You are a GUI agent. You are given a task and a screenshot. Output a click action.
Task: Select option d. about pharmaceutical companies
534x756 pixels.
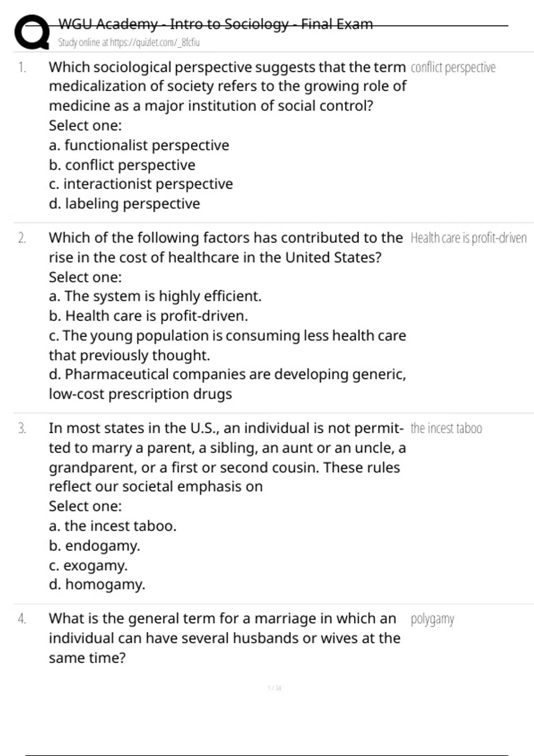pyautogui.click(x=227, y=375)
